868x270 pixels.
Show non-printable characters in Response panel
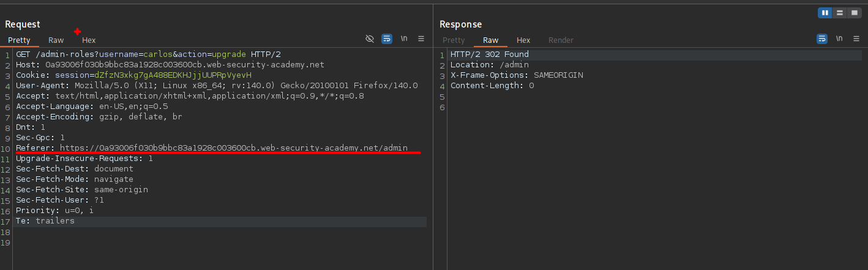[x=839, y=39]
